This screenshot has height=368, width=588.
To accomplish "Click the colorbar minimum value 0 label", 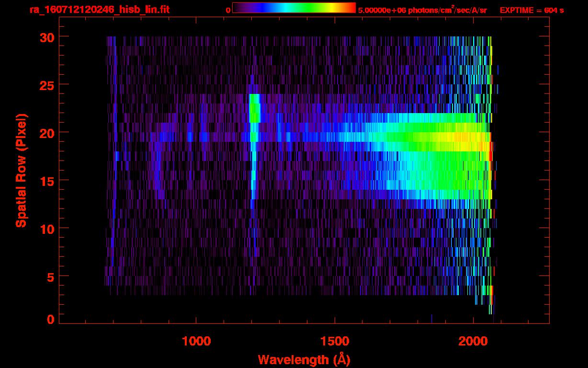I will point(228,10).
